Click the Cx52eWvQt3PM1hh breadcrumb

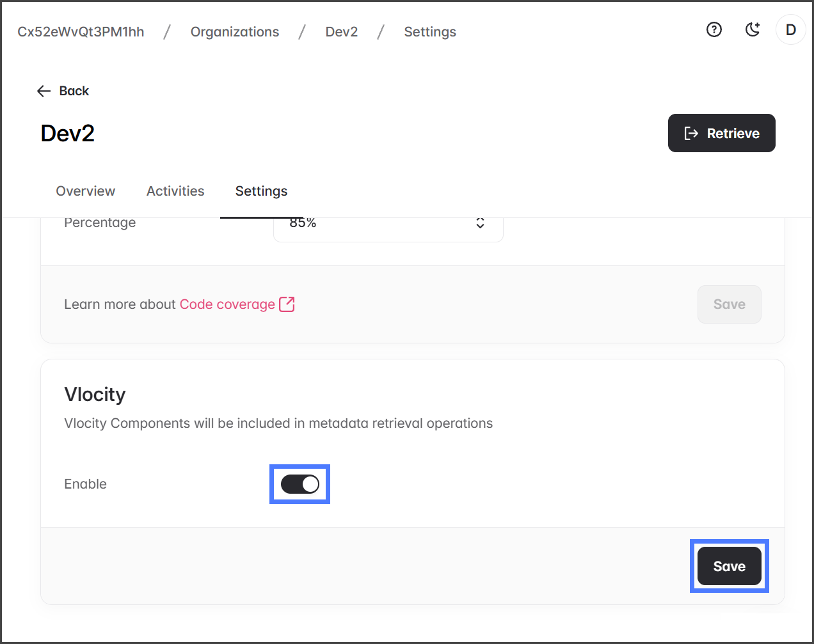point(81,32)
